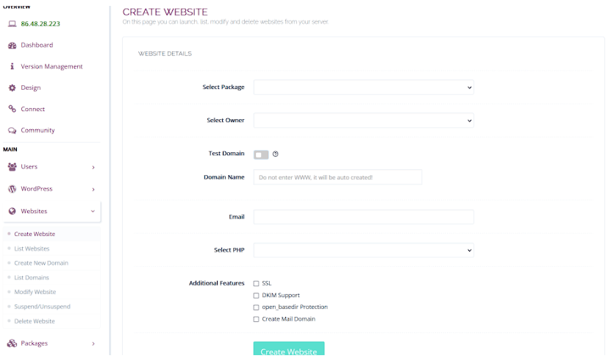
Task: Open the Select Owner dropdown
Action: pos(363,120)
